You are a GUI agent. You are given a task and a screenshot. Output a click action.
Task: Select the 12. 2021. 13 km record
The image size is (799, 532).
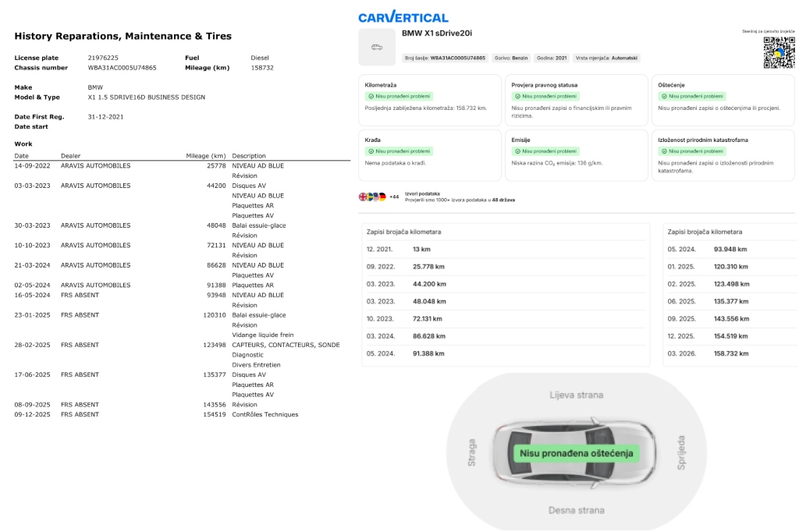[x=421, y=249]
